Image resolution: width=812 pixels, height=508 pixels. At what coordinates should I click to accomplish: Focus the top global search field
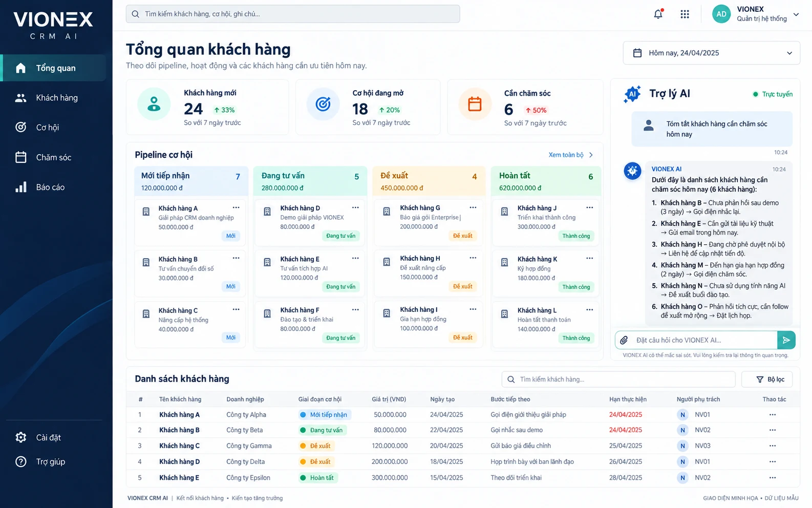click(x=293, y=14)
